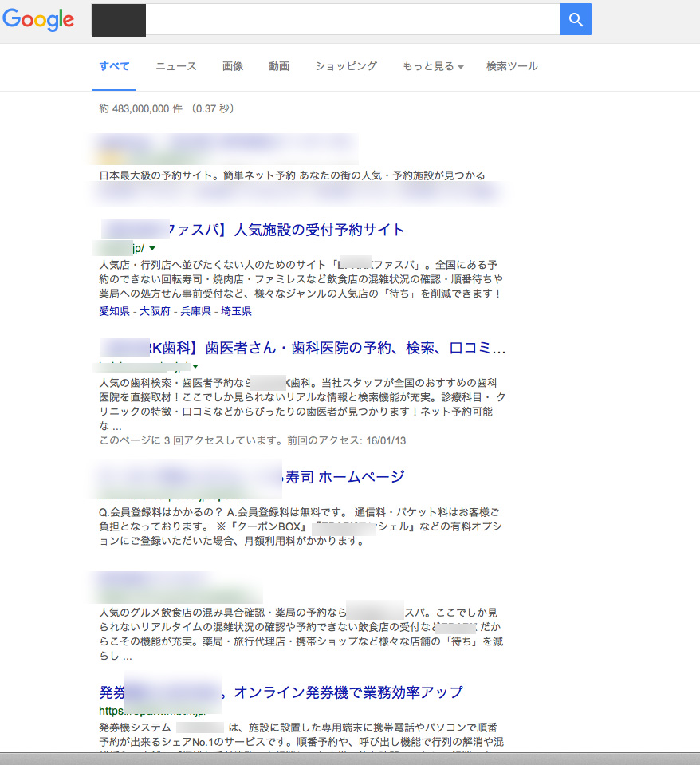Go to Google home via logo
Viewport: 700px width, 765px height.
tap(38, 20)
